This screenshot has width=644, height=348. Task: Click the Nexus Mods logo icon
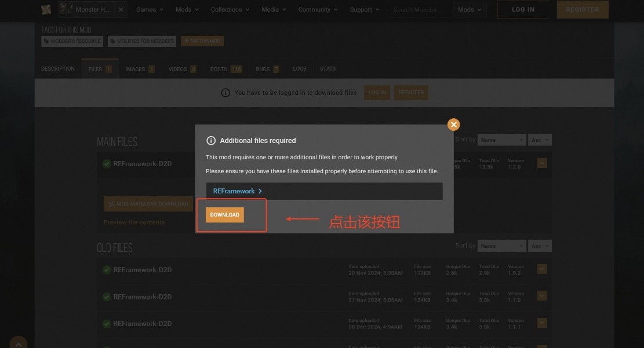point(46,9)
